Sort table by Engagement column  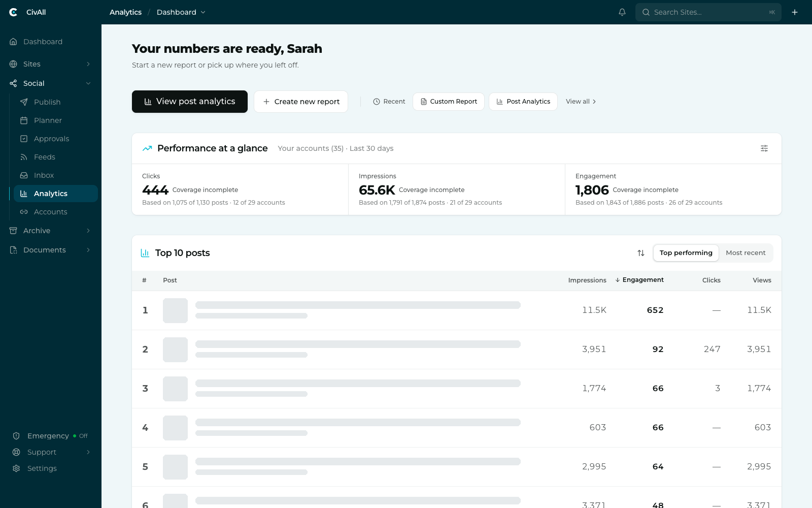(639, 280)
